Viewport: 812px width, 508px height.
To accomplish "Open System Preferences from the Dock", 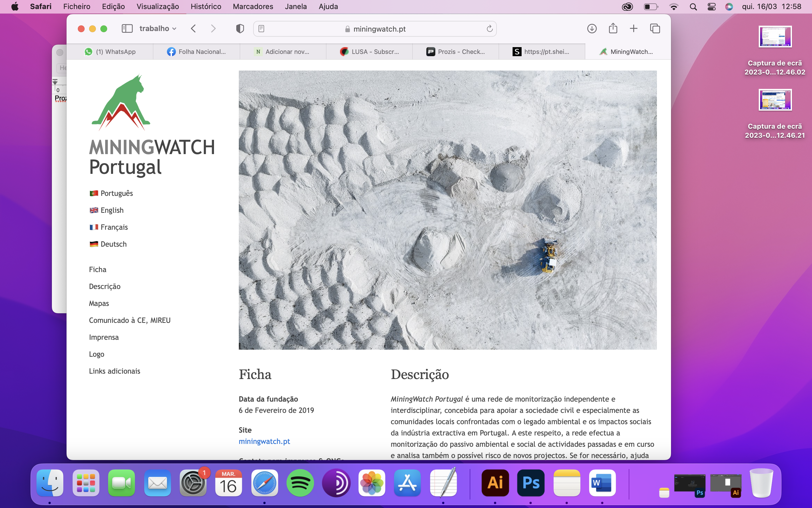I will point(193,483).
